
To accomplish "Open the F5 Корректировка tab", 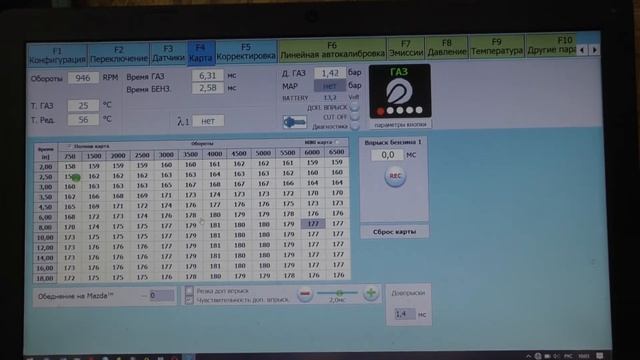I will click(246, 52).
